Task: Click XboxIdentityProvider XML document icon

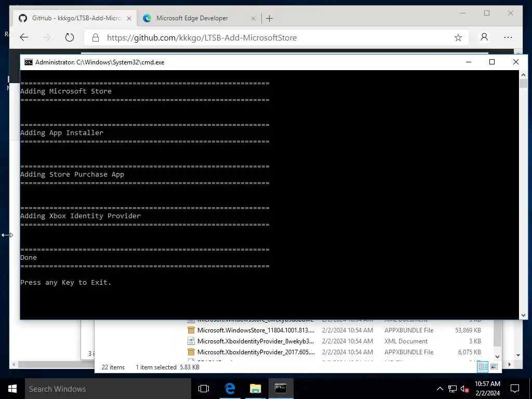Action: pos(191,341)
